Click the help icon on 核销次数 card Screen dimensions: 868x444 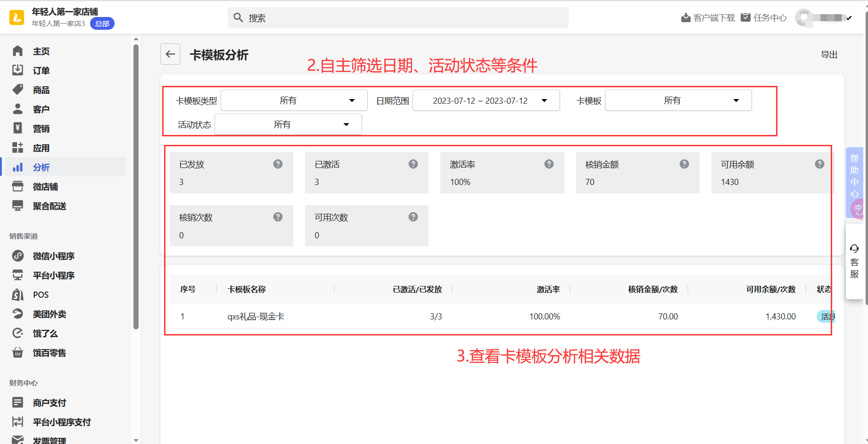click(278, 217)
